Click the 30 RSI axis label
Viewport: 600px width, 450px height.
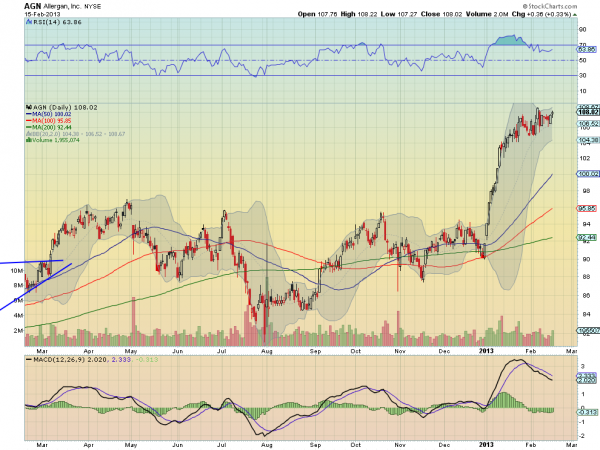point(582,75)
